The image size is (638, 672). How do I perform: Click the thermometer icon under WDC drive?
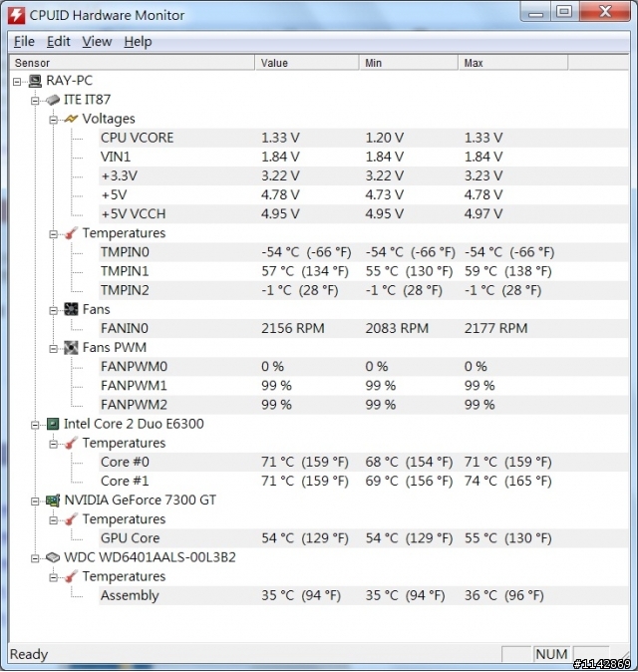point(71,577)
